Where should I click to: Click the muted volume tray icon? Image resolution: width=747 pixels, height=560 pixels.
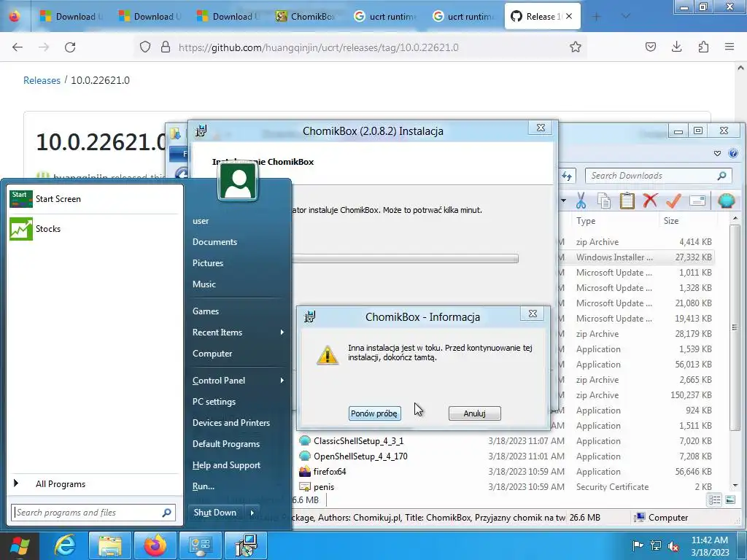(x=673, y=545)
